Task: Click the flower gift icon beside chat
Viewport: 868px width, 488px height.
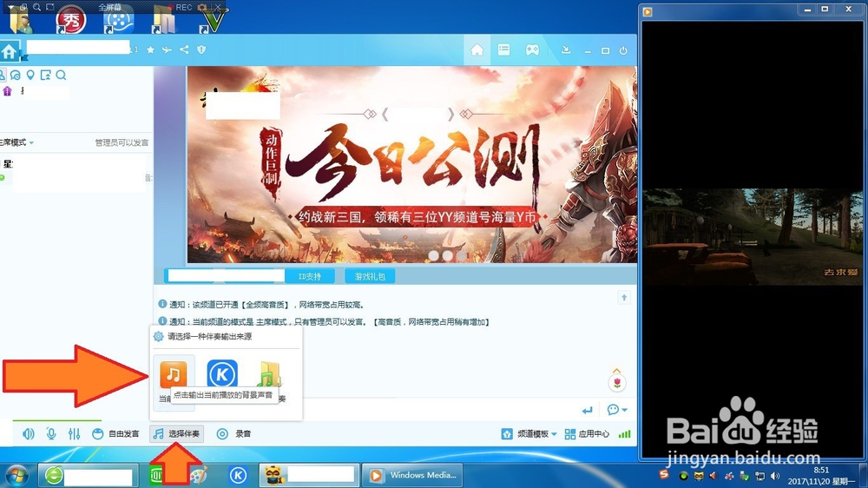Action: click(x=616, y=382)
